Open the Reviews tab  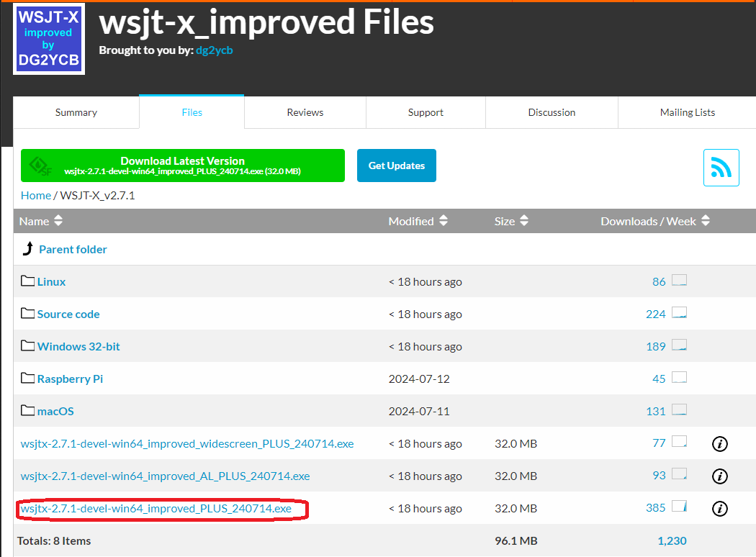point(305,112)
